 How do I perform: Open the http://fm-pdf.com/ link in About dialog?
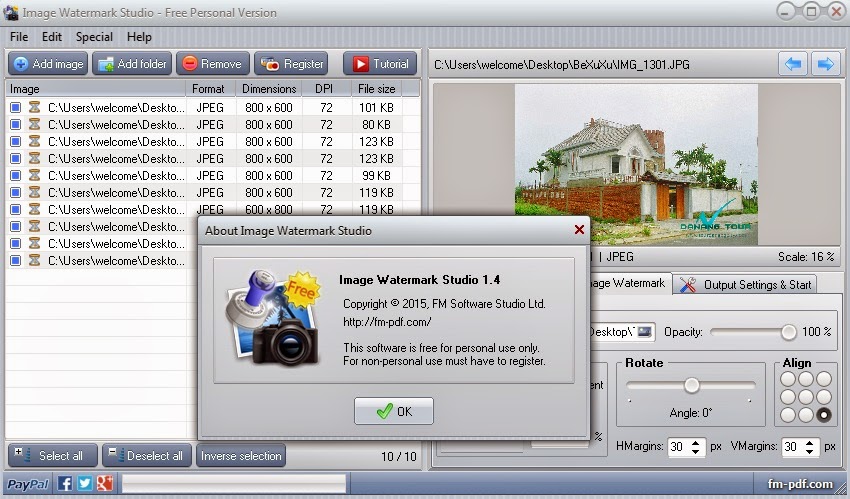point(387,322)
